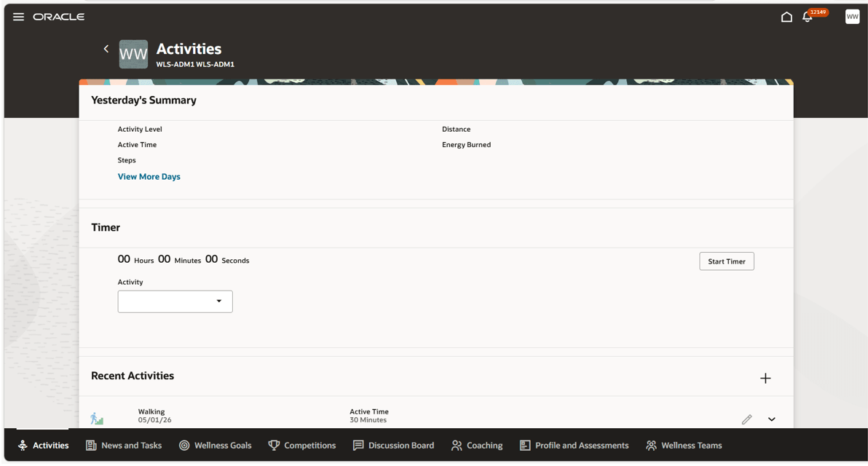Image resolution: width=868 pixels, height=466 pixels.
Task: Start the timer
Action: (x=726, y=261)
